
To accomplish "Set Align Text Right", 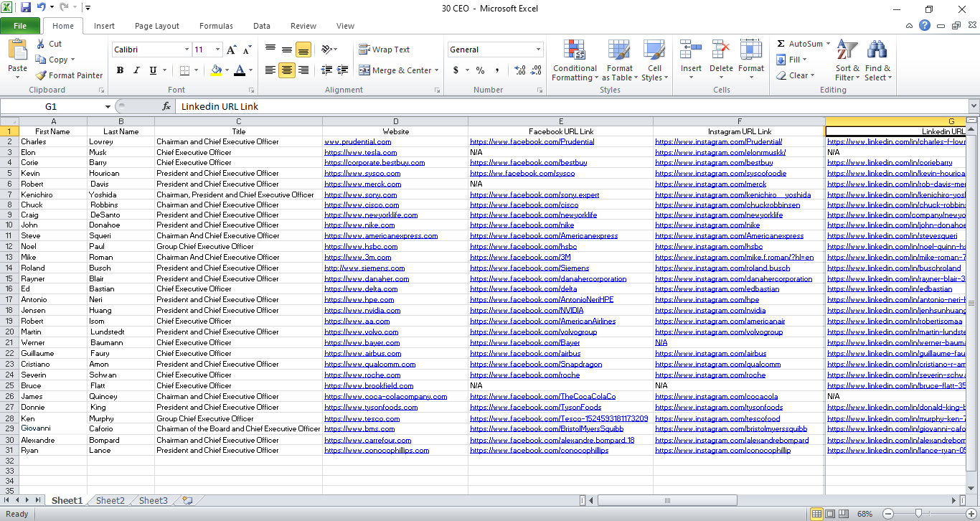I will (x=303, y=70).
